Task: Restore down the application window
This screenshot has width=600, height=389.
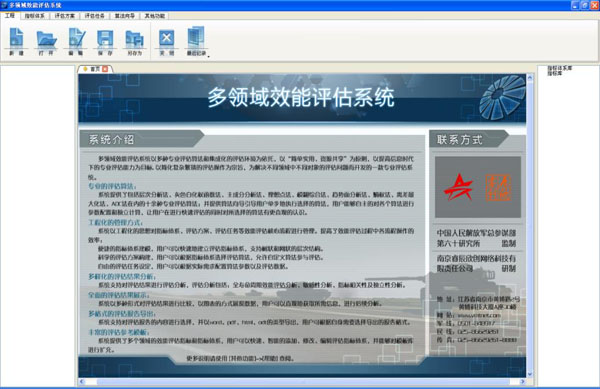Action: [x=585, y=5]
